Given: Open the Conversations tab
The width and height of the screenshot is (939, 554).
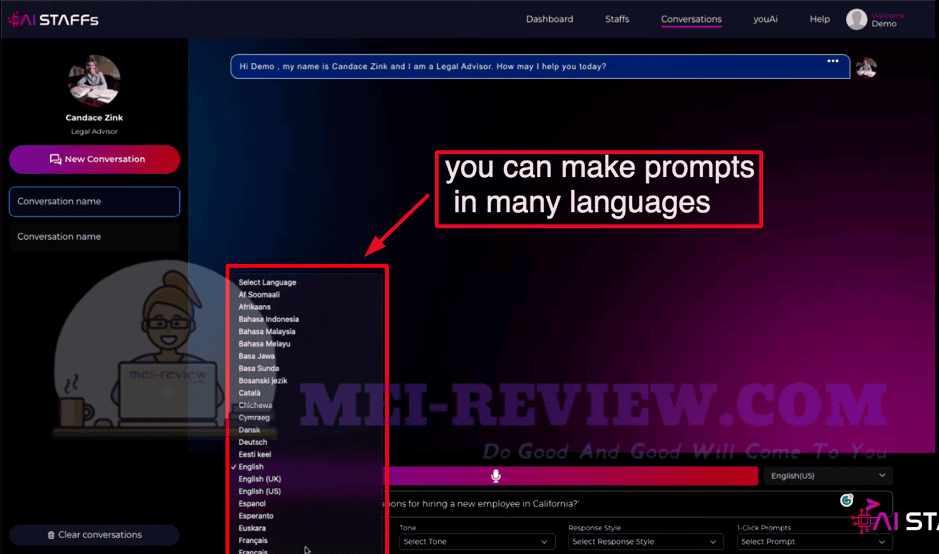Looking at the screenshot, I should click(691, 19).
